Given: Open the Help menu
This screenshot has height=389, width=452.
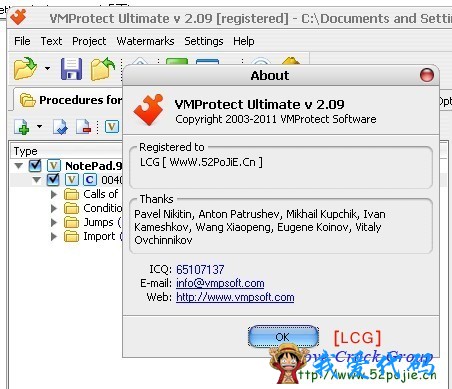Looking at the screenshot, I should coord(244,41).
